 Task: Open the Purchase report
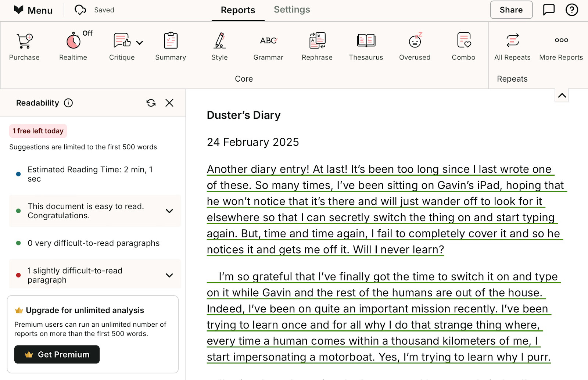click(x=24, y=45)
